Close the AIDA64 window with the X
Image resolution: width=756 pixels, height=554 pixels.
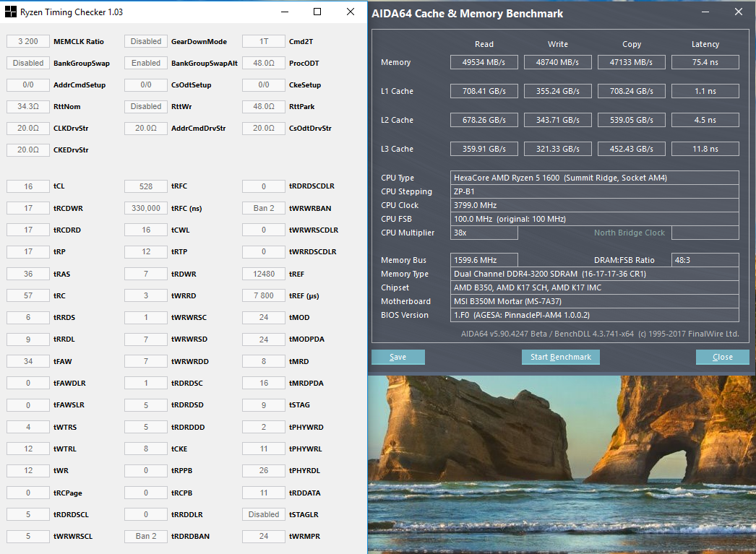[738, 12]
